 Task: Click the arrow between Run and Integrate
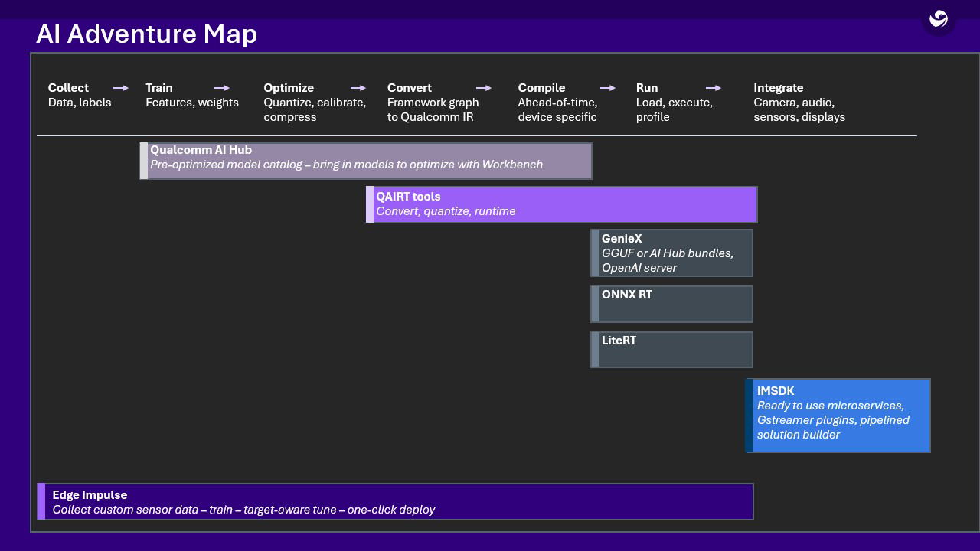coord(714,88)
